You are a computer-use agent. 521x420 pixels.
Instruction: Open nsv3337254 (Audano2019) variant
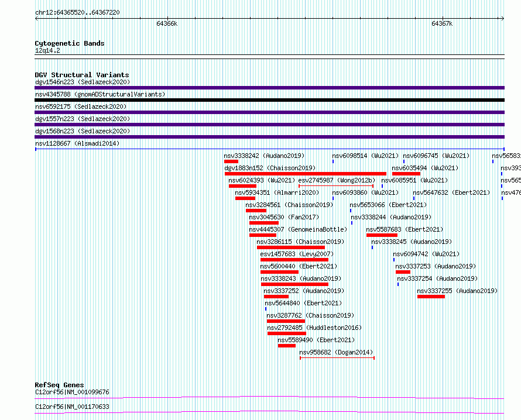click(437, 278)
